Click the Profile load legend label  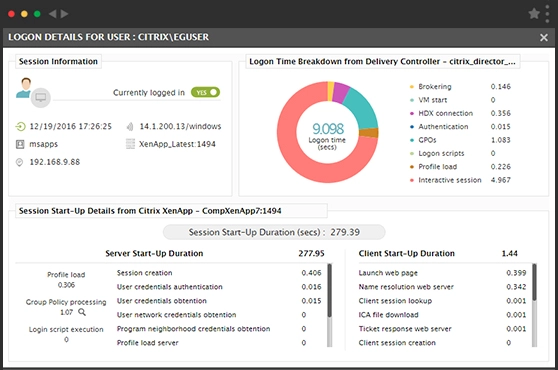pyautogui.click(x=438, y=167)
